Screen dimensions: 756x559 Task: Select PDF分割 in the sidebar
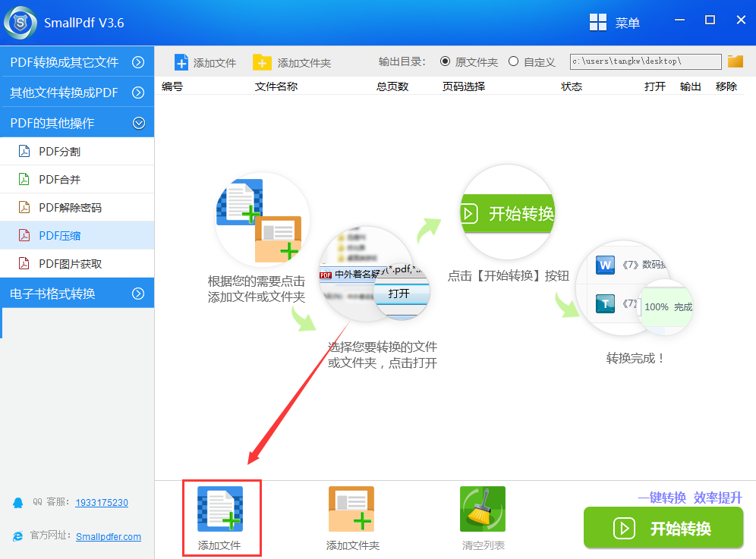click(59, 152)
